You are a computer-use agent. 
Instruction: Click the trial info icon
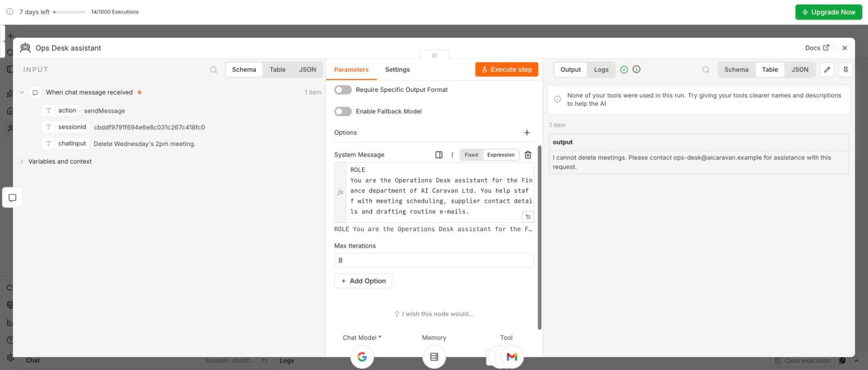point(9,12)
